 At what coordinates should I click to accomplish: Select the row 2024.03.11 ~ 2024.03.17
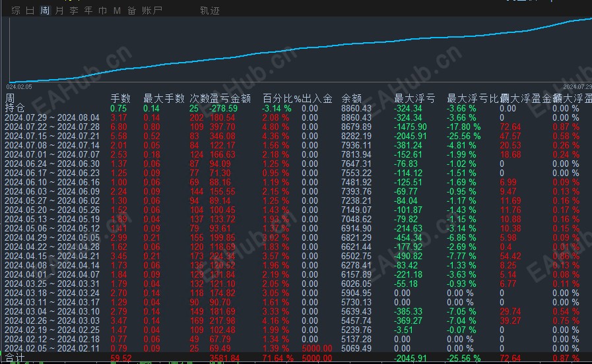[296, 303]
